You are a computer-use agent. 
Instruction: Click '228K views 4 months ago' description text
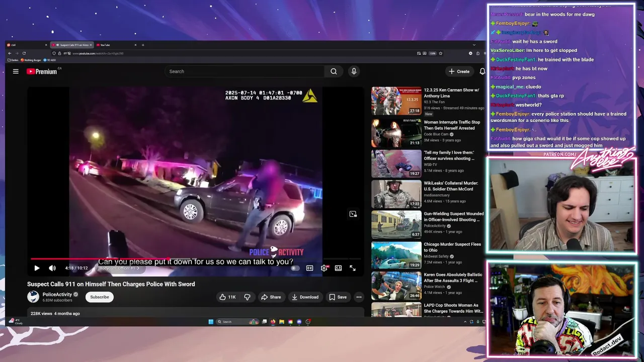pyautogui.click(x=55, y=313)
